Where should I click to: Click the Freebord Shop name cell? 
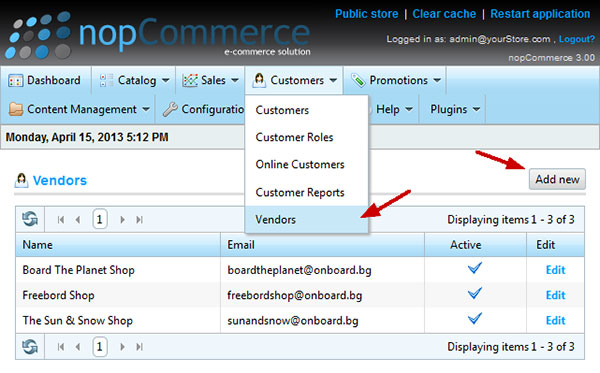[x=118, y=295]
